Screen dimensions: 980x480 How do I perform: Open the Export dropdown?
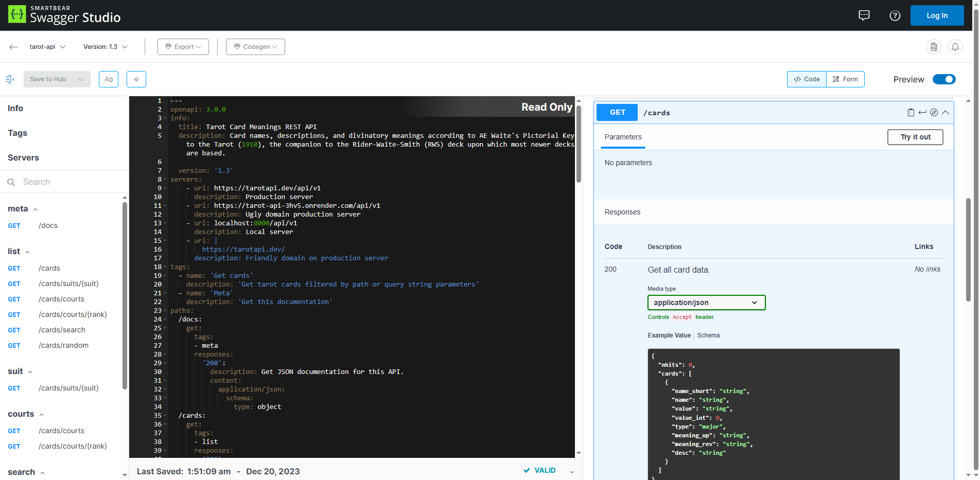pos(183,47)
